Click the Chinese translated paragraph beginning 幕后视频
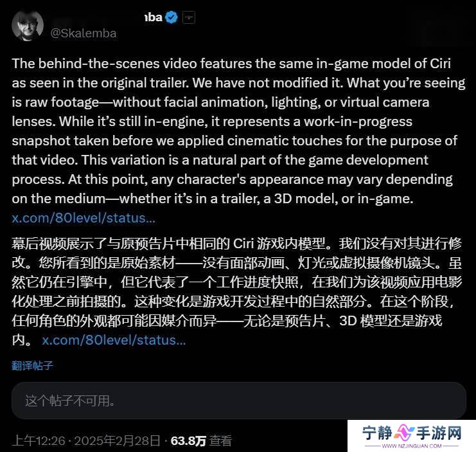The image size is (476, 452). pos(237,292)
